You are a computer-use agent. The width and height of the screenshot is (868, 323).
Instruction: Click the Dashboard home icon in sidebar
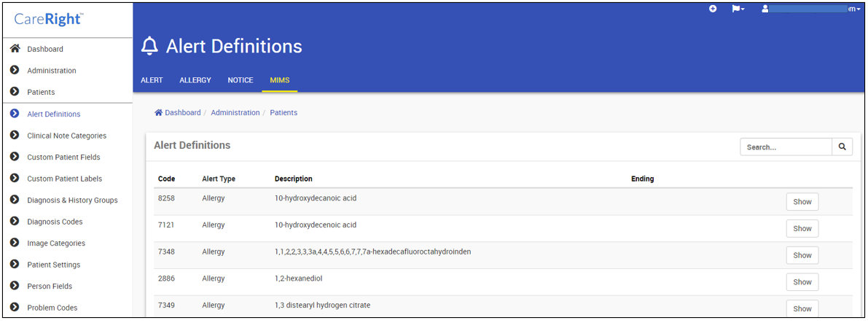click(15, 49)
